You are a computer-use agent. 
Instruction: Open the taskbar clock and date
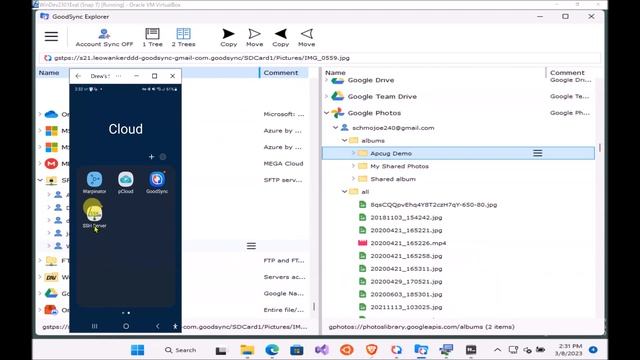pos(570,350)
